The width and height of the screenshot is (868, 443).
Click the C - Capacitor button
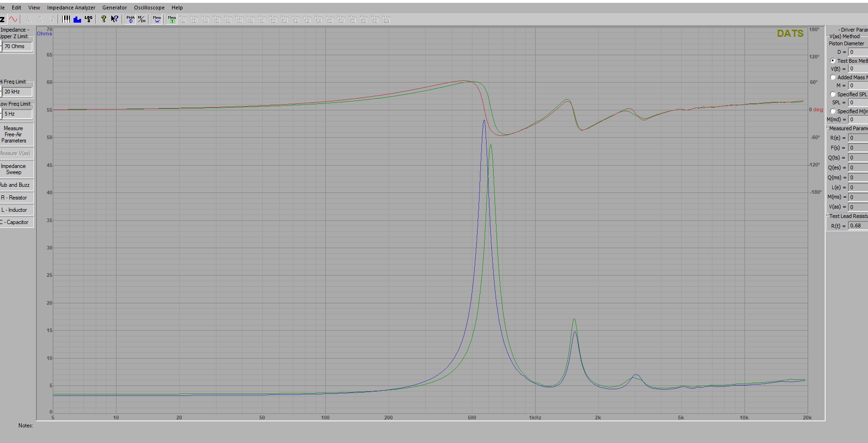[x=16, y=222]
